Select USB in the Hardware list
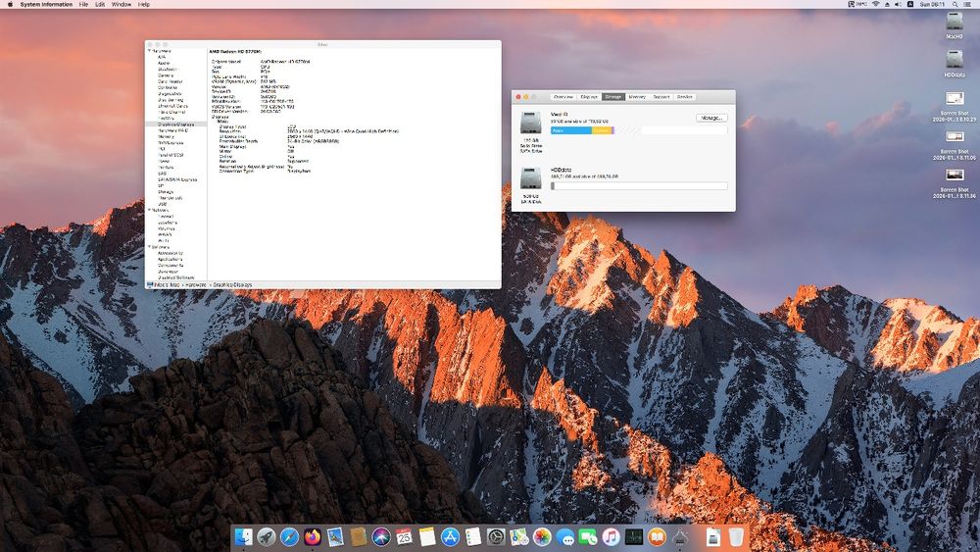Screen dimensions: 980x552 click(163, 204)
